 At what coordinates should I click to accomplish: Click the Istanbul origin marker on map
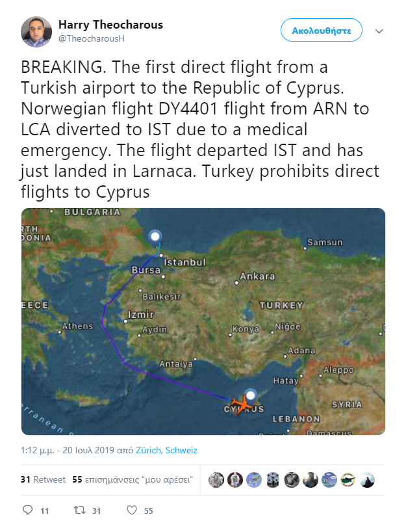155,236
